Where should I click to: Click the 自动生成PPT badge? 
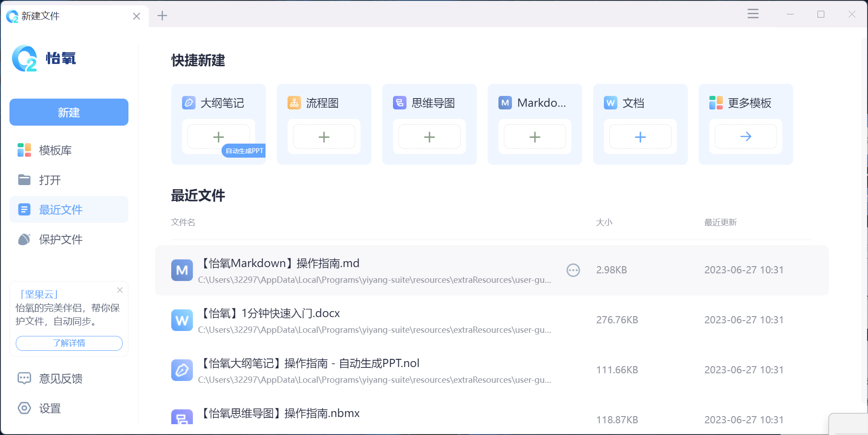click(244, 151)
